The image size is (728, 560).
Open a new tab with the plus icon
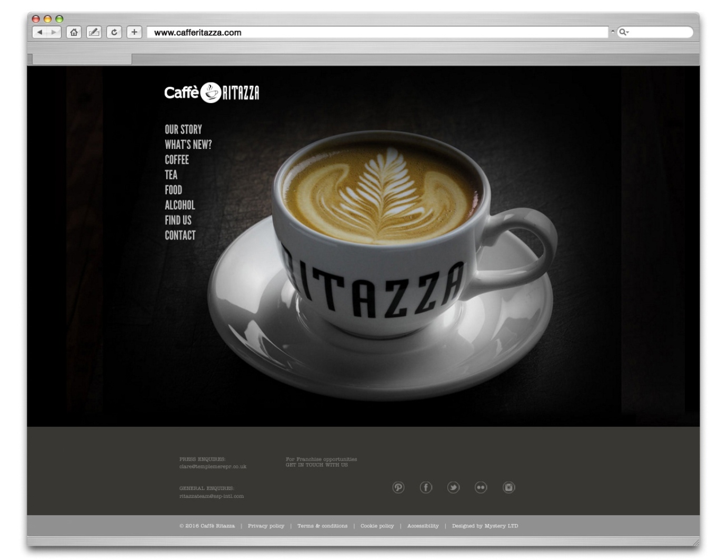[135, 32]
